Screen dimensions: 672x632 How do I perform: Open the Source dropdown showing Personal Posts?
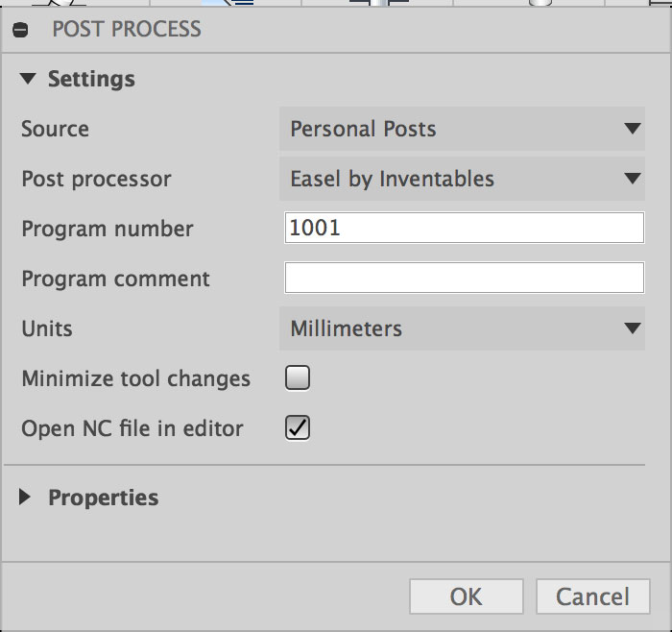[x=461, y=129]
